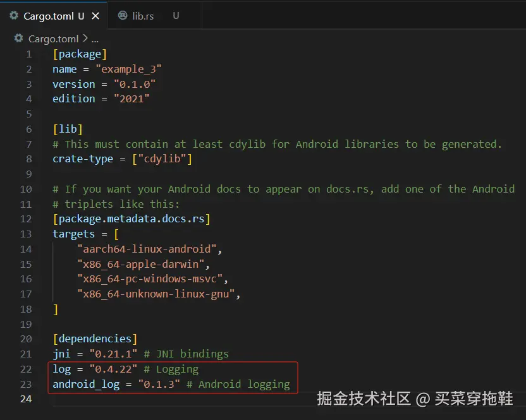The height and width of the screenshot is (420, 526).
Task: Click the cdylib comment on line 7
Action: [x=277, y=144]
